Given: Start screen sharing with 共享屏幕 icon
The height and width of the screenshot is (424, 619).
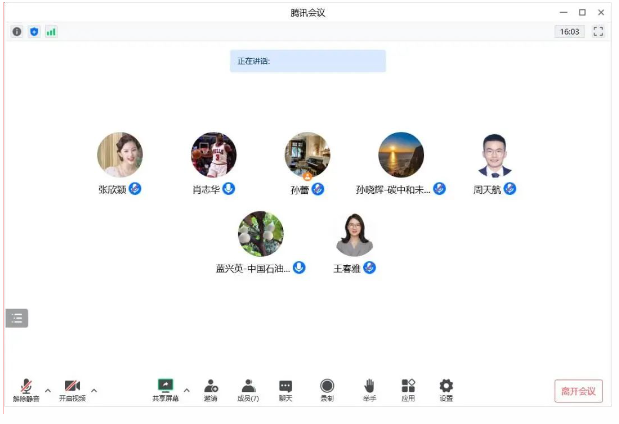Looking at the screenshot, I should pyautogui.click(x=165, y=389).
